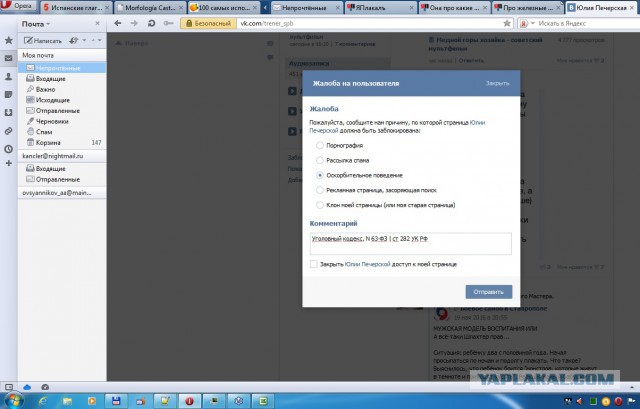Open Входящие under Моя почта
Image resolution: width=640 pixels, height=409 pixels.
coord(62,78)
